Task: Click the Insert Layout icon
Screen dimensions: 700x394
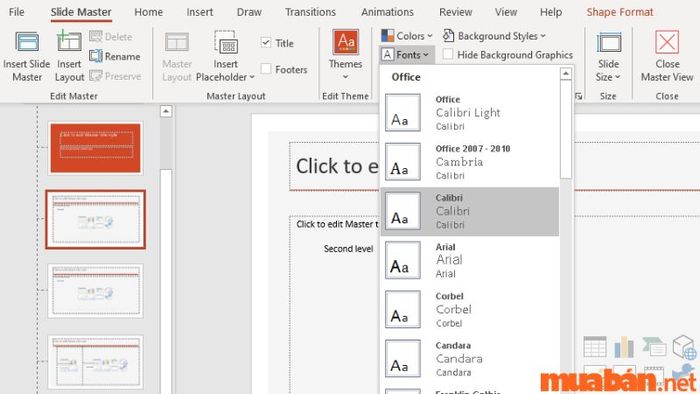Action: click(69, 41)
